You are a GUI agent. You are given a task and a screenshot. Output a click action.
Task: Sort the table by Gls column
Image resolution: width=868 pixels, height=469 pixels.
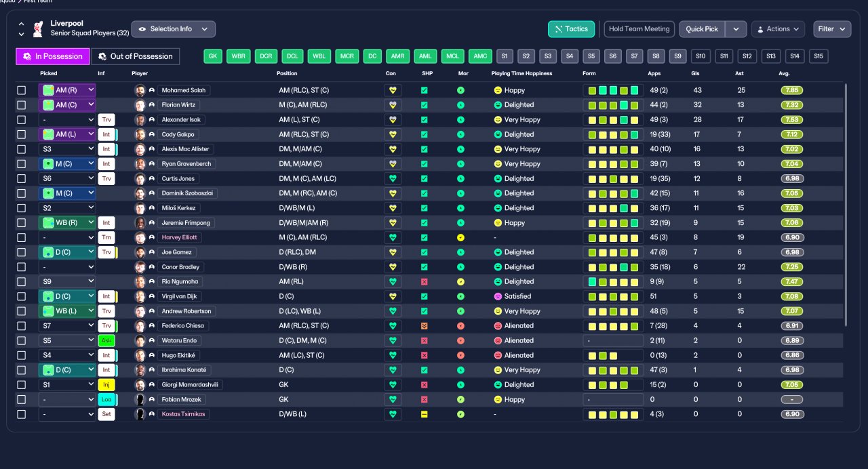(696, 73)
